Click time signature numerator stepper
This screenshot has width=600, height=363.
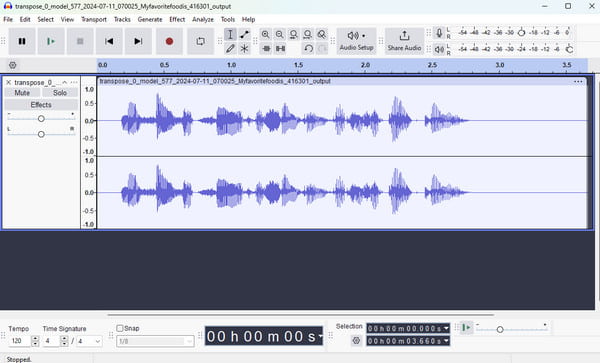coord(65,340)
